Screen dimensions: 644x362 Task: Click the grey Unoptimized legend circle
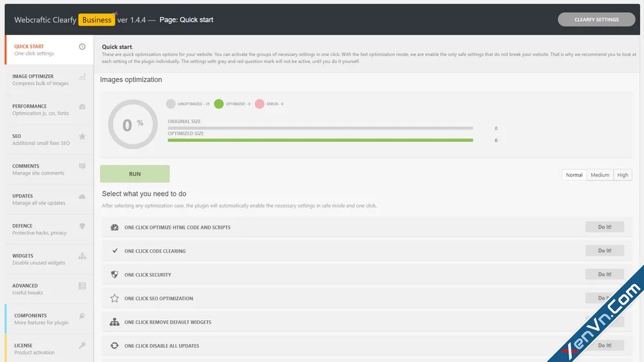[171, 104]
